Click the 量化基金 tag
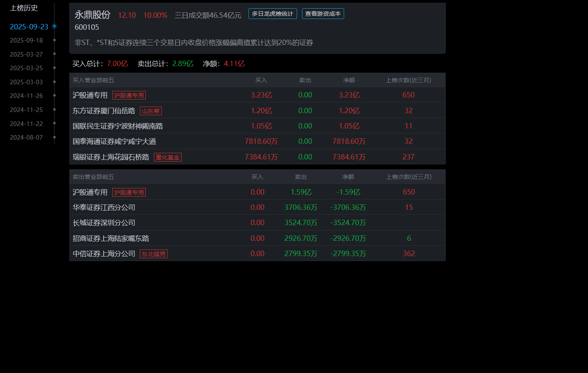 tap(168, 157)
